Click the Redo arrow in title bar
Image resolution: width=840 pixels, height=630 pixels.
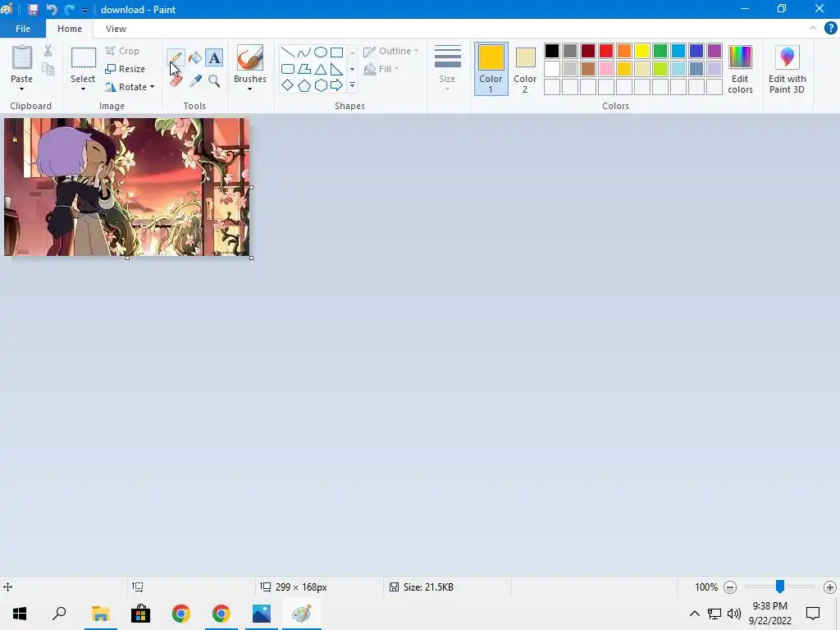(69, 9)
